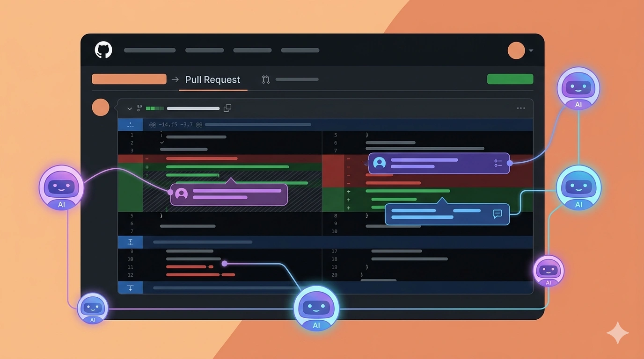The height and width of the screenshot is (359, 644).
Task: Click the AI robot assistant at top right
Action: (x=578, y=86)
